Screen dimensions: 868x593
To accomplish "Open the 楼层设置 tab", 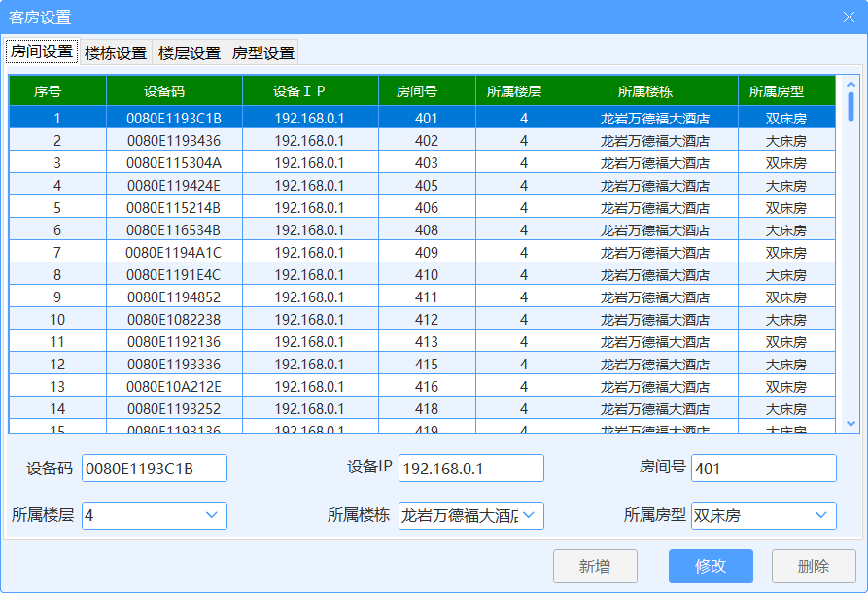I will pyautogui.click(x=190, y=52).
